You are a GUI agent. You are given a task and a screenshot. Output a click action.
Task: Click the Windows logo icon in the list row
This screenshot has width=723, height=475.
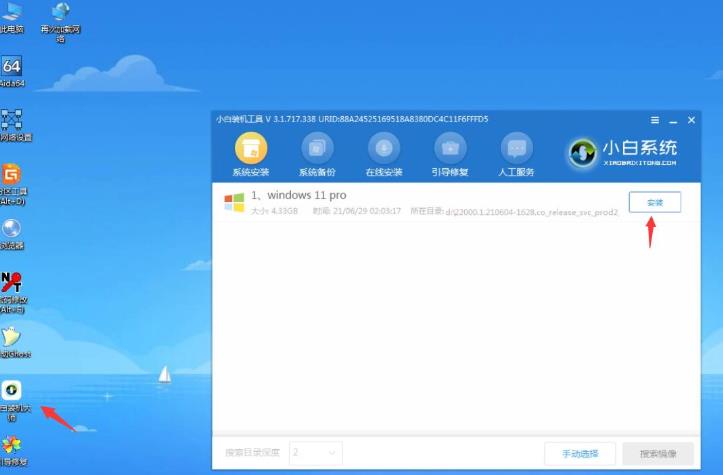click(x=234, y=202)
